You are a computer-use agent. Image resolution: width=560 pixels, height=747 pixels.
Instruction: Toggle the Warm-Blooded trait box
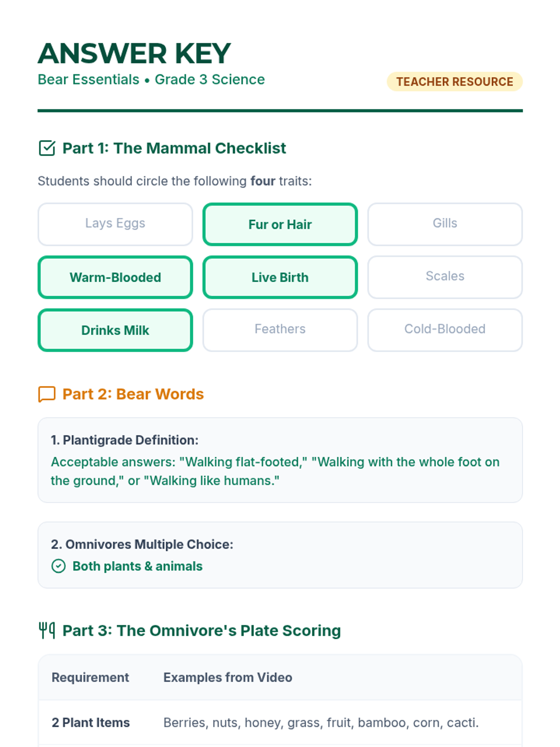coord(115,277)
